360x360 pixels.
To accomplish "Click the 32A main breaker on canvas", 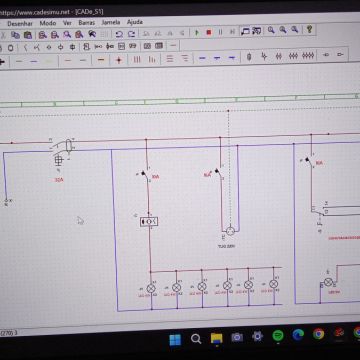I will [x=63, y=152].
